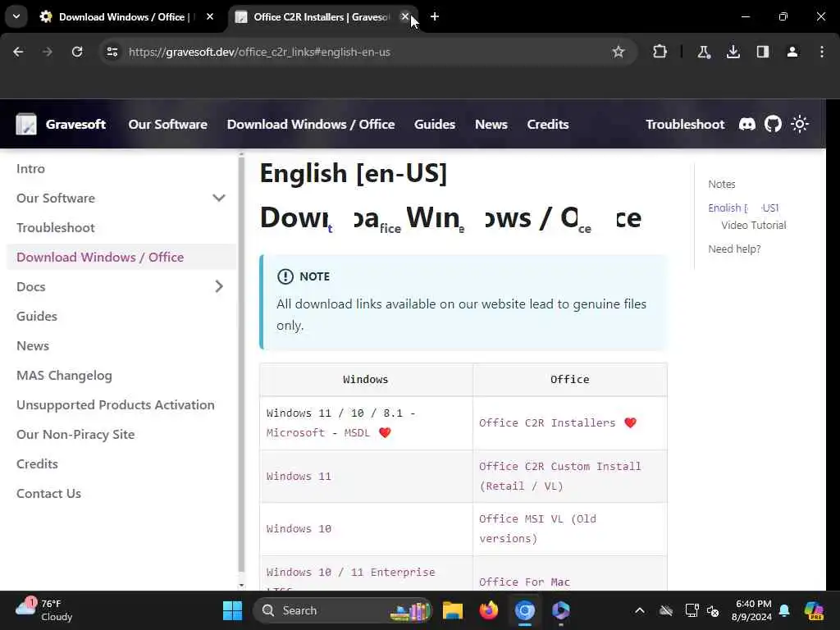Click sidebar scrollbar
The image size is (840, 630).
tap(241, 364)
